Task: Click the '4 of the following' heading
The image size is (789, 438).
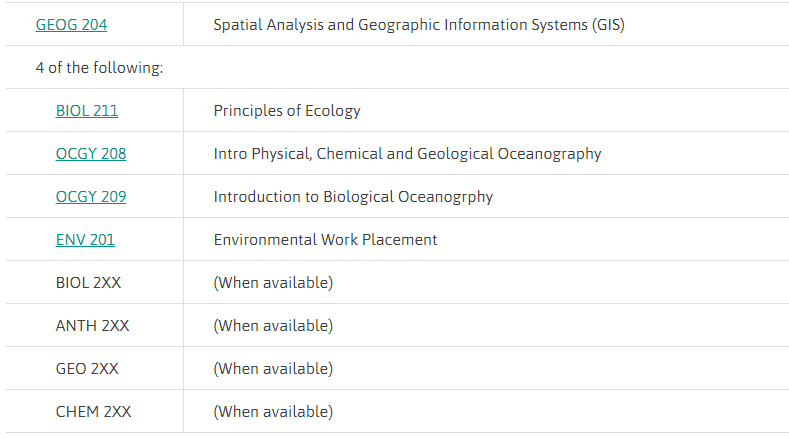Action: click(99, 68)
